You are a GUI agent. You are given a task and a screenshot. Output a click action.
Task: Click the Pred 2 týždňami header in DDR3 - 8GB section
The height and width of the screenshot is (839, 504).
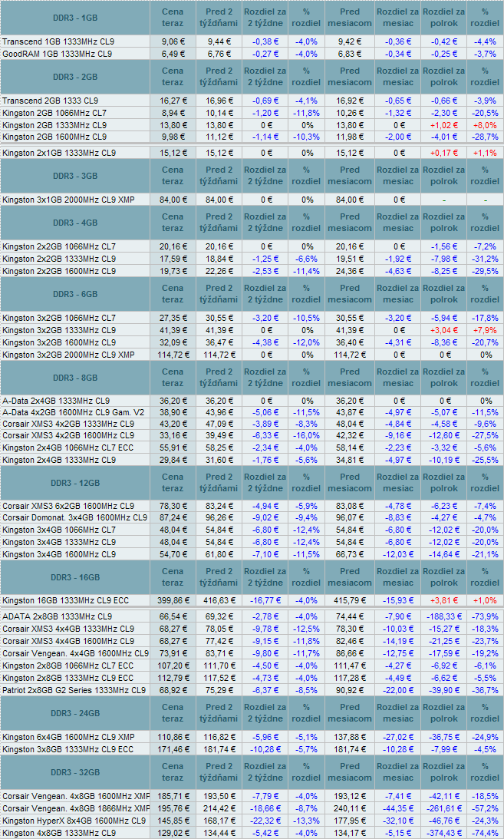219,378
